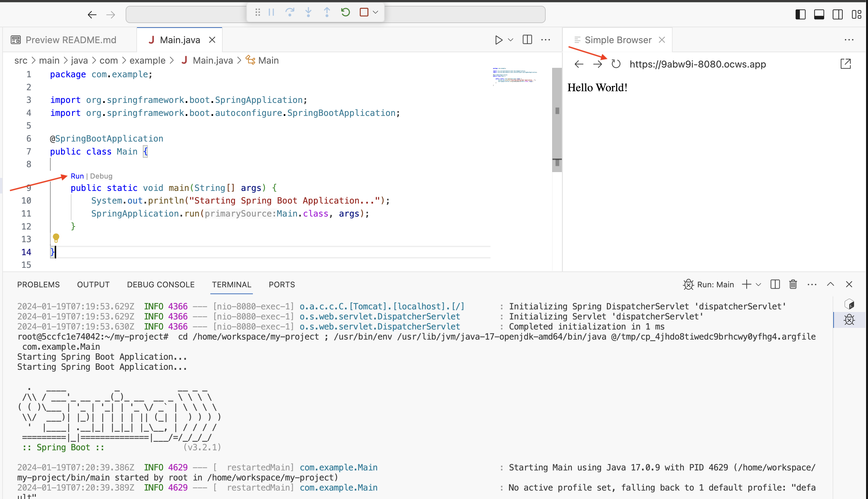Expand the run button dropdown arrow
The height and width of the screenshot is (499, 868).
click(x=511, y=40)
